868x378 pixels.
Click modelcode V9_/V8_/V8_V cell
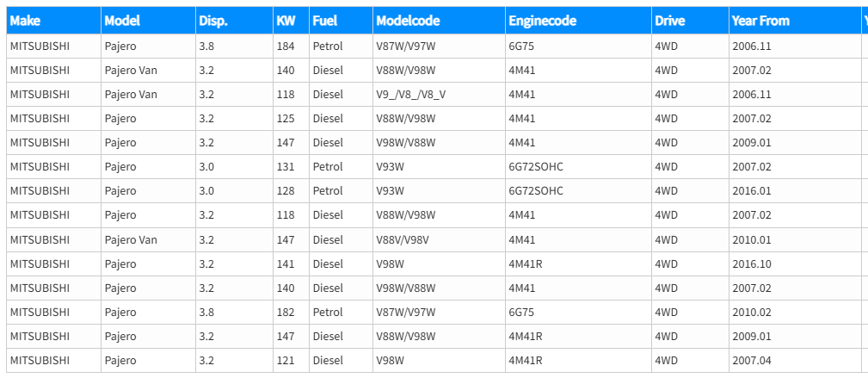pyautogui.click(x=439, y=94)
